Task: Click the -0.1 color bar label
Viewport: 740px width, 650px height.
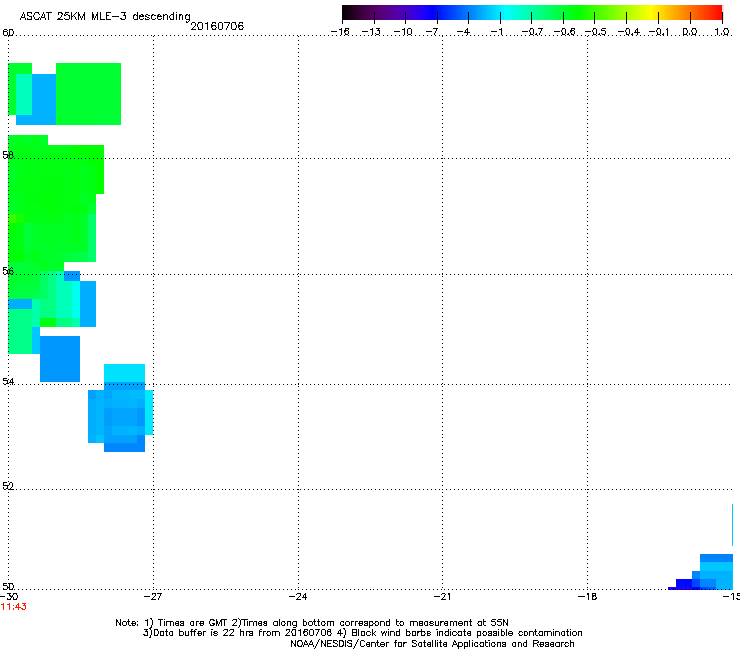Action: (x=659, y=32)
